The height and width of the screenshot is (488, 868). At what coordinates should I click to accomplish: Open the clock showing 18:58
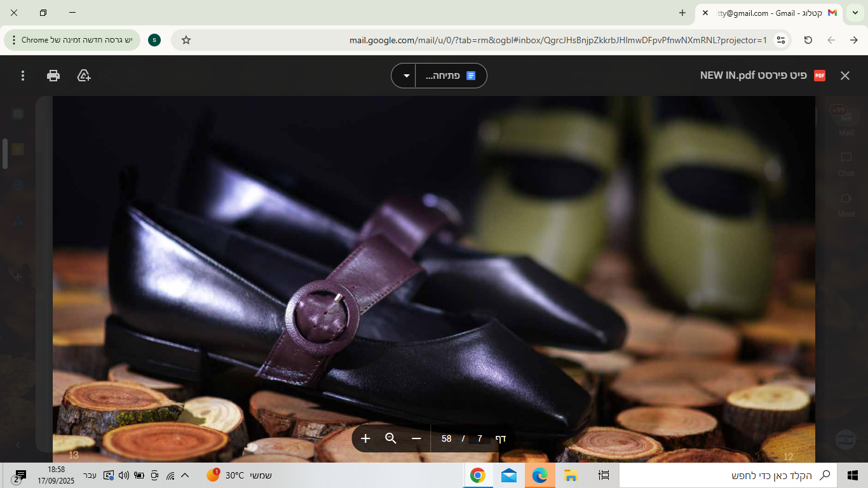[x=56, y=475]
